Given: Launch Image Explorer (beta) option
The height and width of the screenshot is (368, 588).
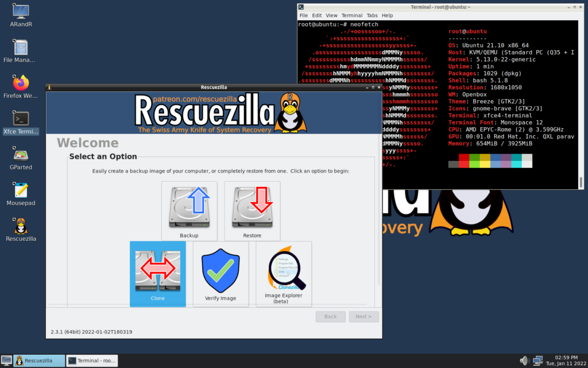Looking at the screenshot, I should [x=284, y=273].
